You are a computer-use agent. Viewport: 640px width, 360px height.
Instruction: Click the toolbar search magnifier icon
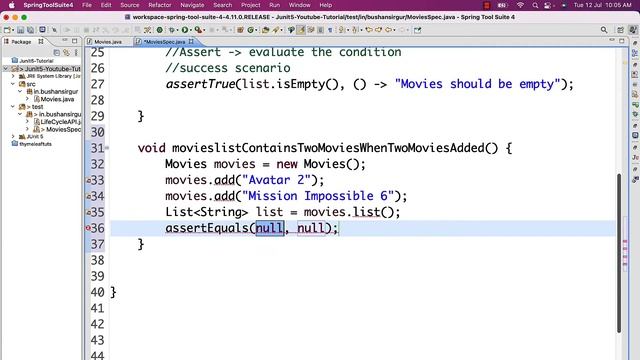pyautogui.click(x=604, y=30)
